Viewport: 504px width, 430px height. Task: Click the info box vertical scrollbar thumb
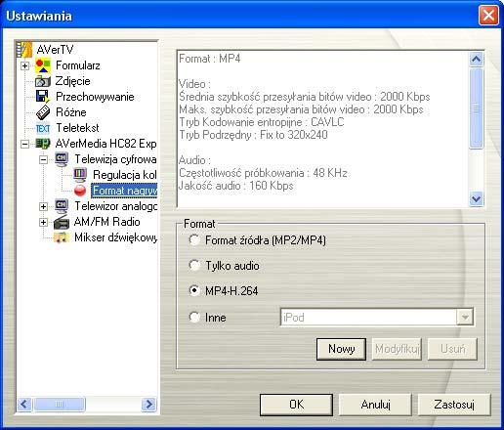pyautogui.click(x=476, y=107)
